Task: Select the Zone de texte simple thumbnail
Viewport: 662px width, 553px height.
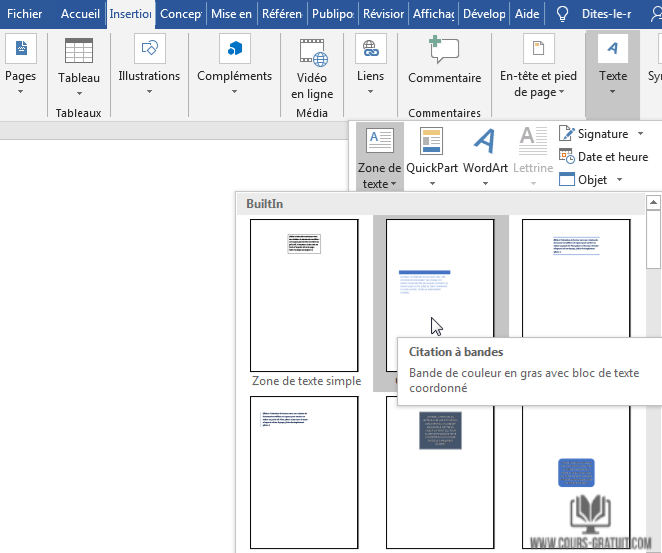Action: 304,295
